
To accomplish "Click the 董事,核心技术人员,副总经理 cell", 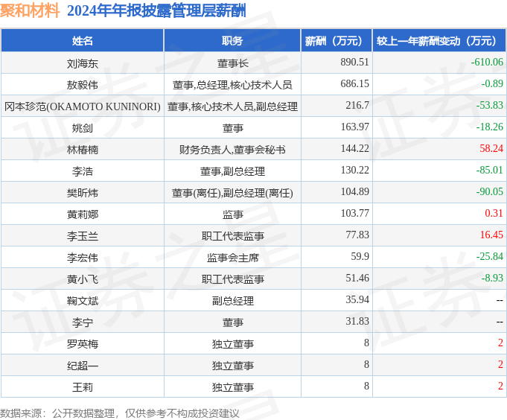I will tap(232, 106).
